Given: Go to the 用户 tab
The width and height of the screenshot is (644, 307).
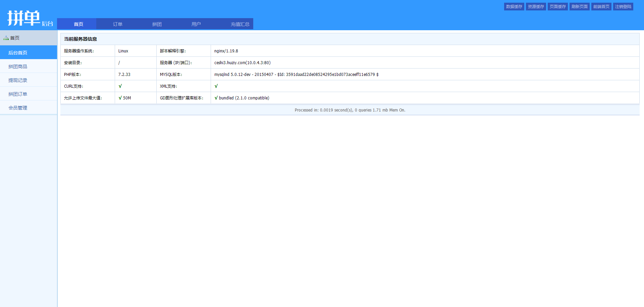Looking at the screenshot, I should pyautogui.click(x=196, y=24).
